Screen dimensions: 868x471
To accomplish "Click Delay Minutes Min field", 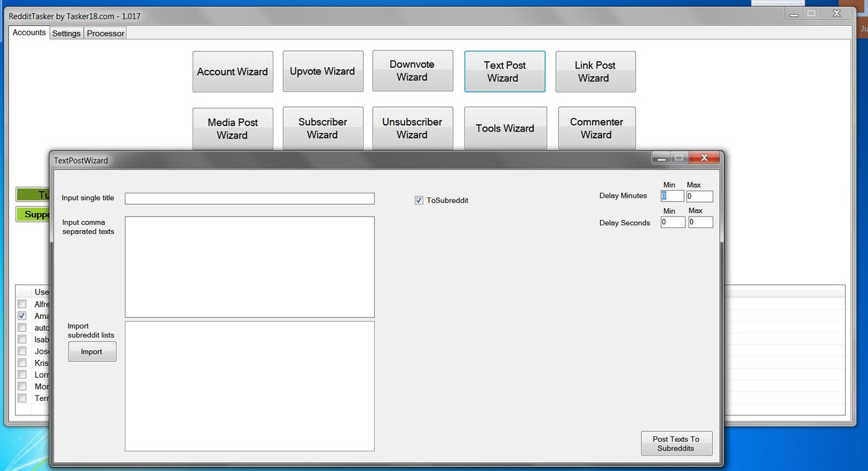I will [x=673, y=196].
